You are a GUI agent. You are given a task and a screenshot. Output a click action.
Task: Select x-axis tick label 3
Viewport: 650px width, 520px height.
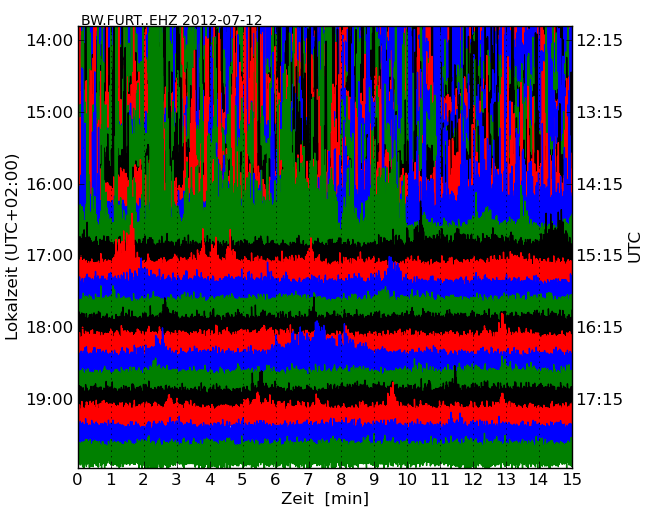click(x=177, y=479)
